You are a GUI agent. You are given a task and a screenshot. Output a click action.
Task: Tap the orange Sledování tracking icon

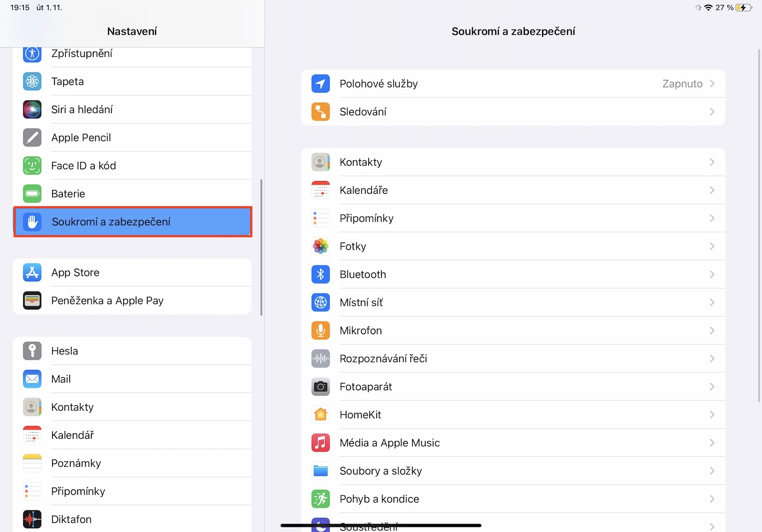pos(321,112)
